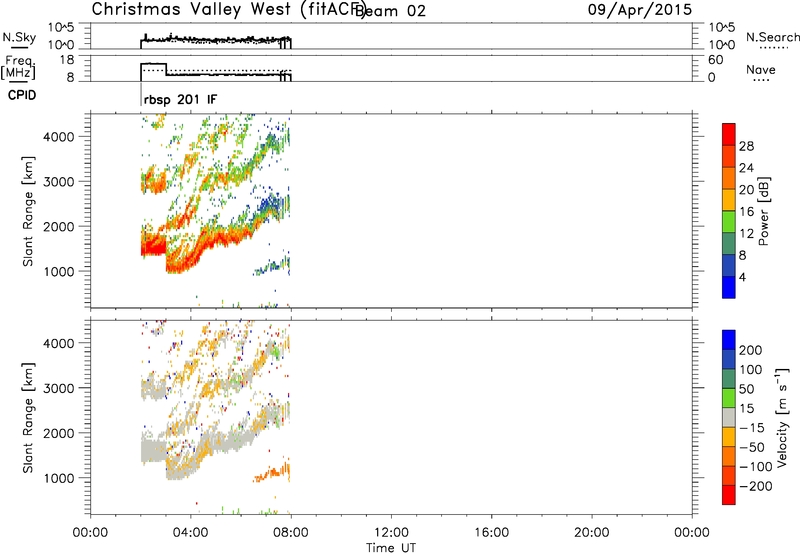Screen dimensions: 800x554
Task: Click '2000' tick in the velocity panel
Action: tap(58, 433)
